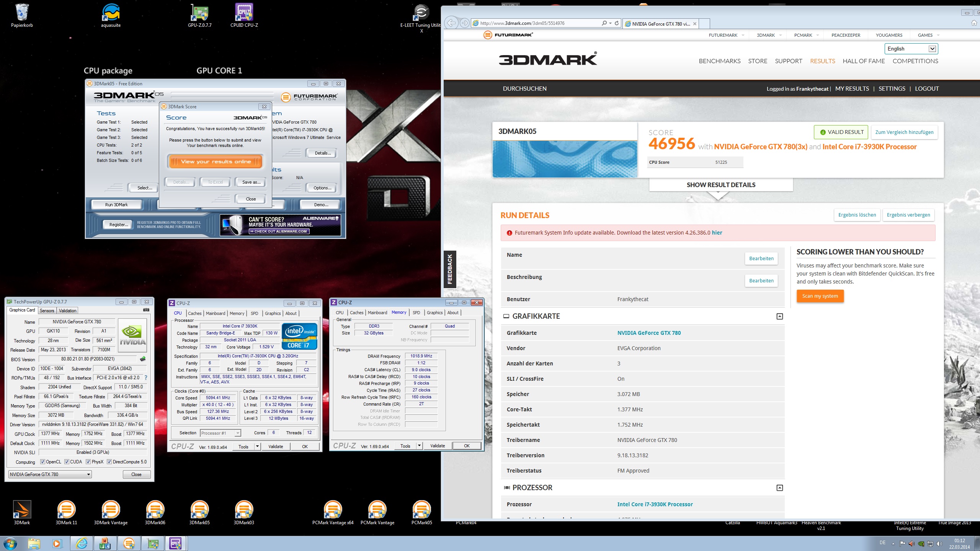Click Bearbeiten next to Name
The image size is (980, 551).
point(761,259)
